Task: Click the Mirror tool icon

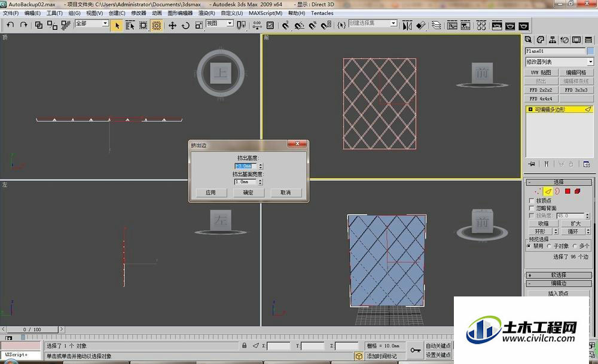Action: tap(407, 26)
